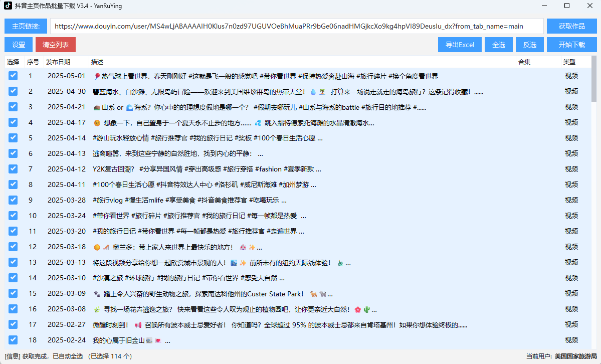Maximize the window using title bar button
The width and height of the screenshot is (601, 364).
pyautogui.click(x=567, y=6)
